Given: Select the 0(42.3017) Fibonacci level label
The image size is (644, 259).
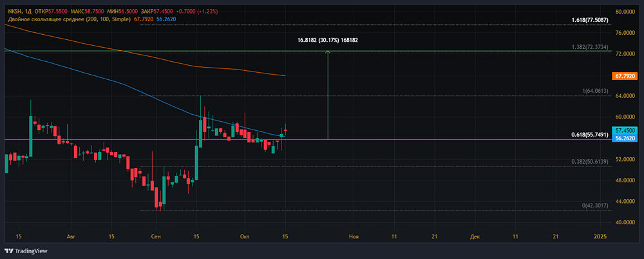Looking at the screenshot, I should [594, 205].
